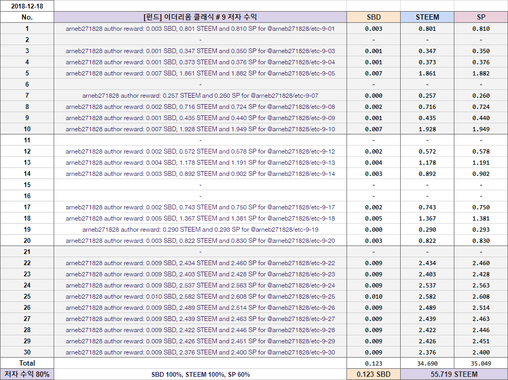508x380 pixels.
Task: Click the SBD value 0.005 cell
Action: (x=373, y=218)
